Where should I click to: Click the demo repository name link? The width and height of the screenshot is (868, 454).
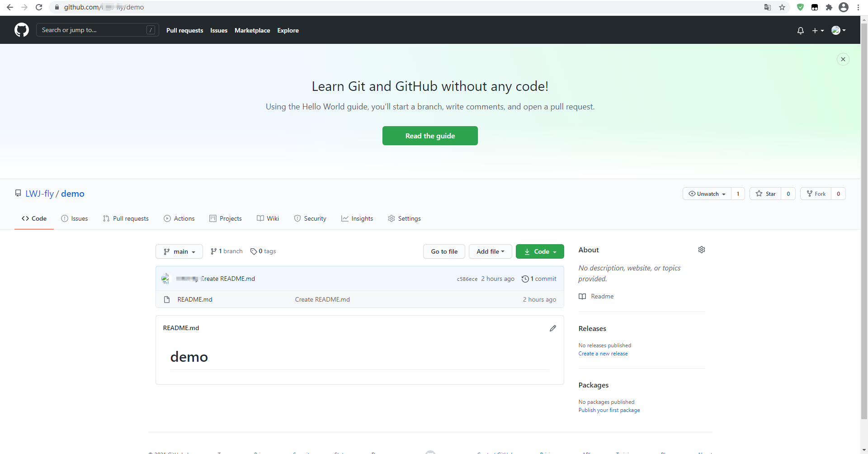pos(73,194)
